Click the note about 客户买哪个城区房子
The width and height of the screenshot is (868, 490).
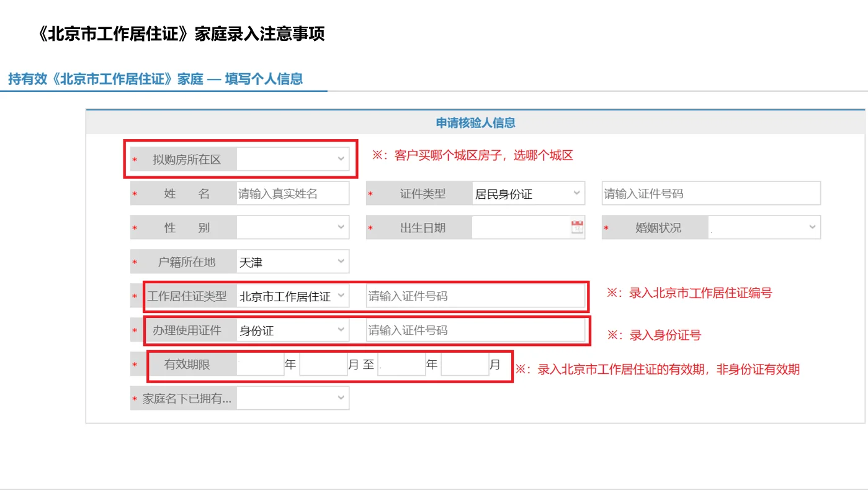click(x=473, y=155)
